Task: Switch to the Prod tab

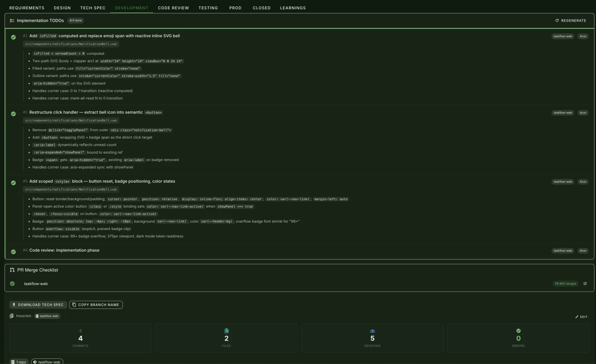Action: (x=235, y=8)
